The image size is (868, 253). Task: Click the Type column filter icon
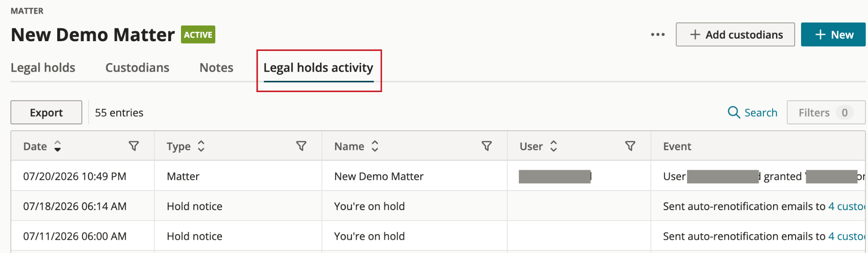[x=301, y=146]
